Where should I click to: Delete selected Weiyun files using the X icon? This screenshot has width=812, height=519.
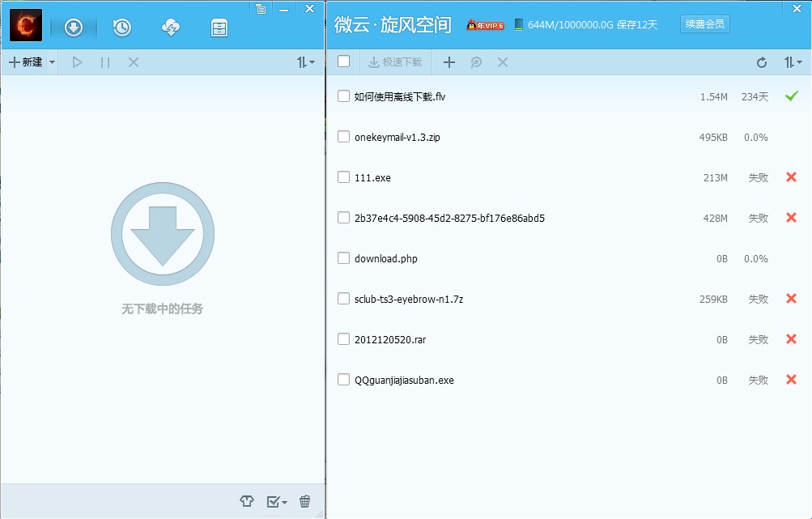click(x=502, y=62)
